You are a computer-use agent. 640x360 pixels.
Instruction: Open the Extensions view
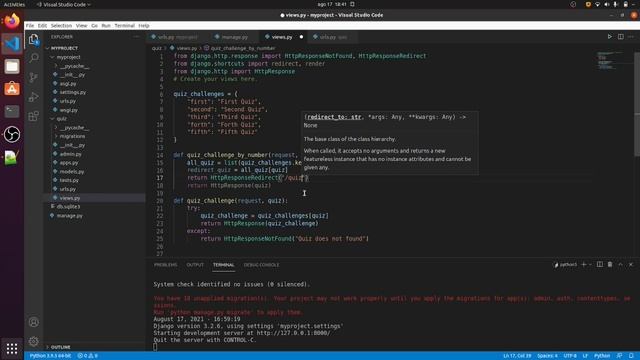click(33, 116)
